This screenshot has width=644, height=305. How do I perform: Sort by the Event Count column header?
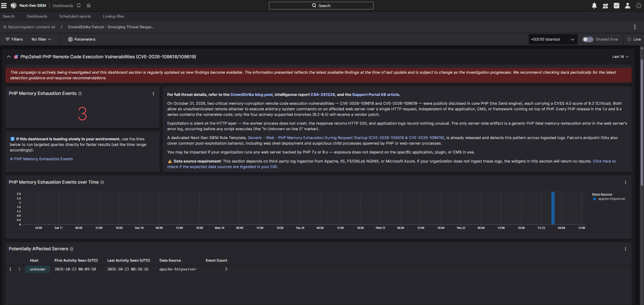(x=216, y=261)
